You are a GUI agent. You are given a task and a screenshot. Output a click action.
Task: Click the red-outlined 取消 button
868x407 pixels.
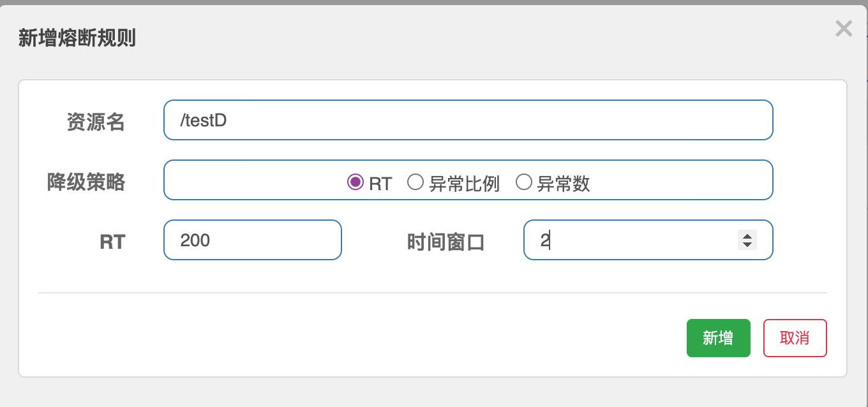pyautogui.click(x=795, y=338)
